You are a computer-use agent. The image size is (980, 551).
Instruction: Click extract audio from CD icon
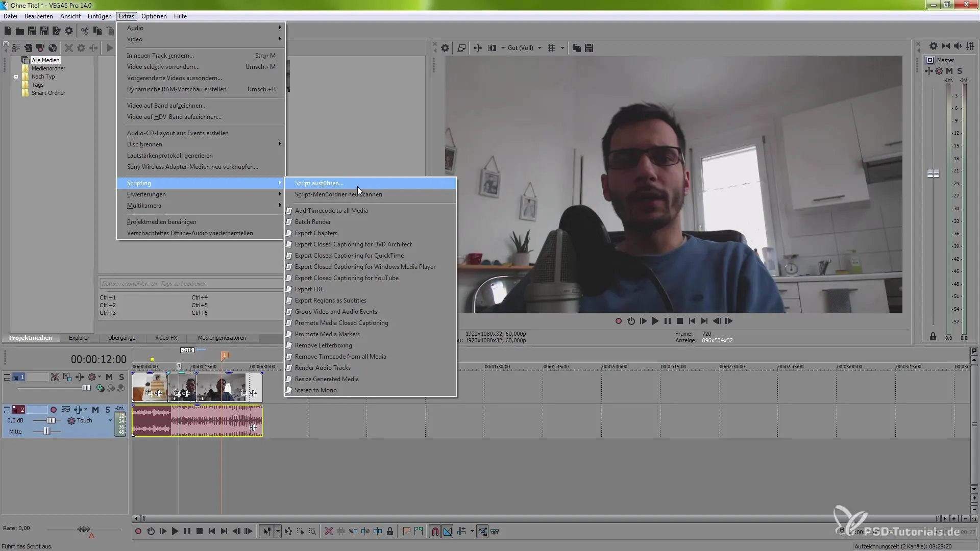[x=53, y=48]
